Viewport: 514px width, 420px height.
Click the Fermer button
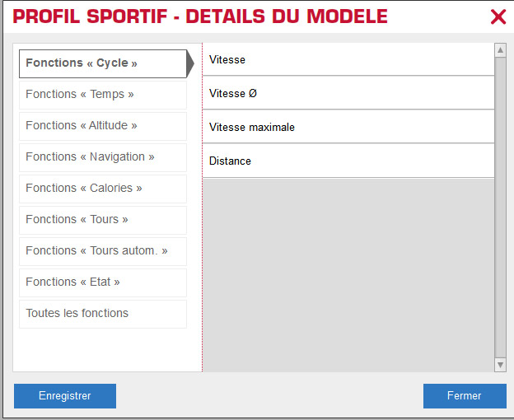click(x=465, y=396)
